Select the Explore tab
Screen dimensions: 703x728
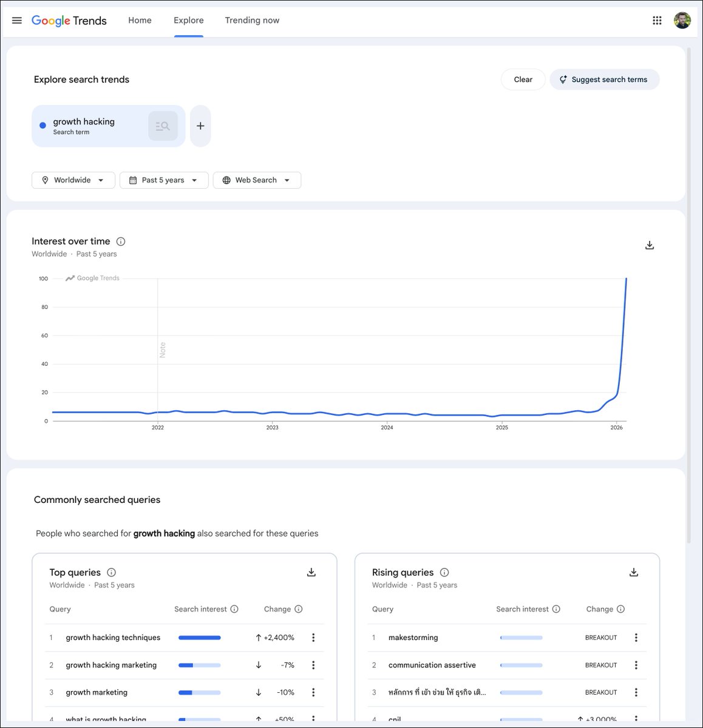point(189,20)
